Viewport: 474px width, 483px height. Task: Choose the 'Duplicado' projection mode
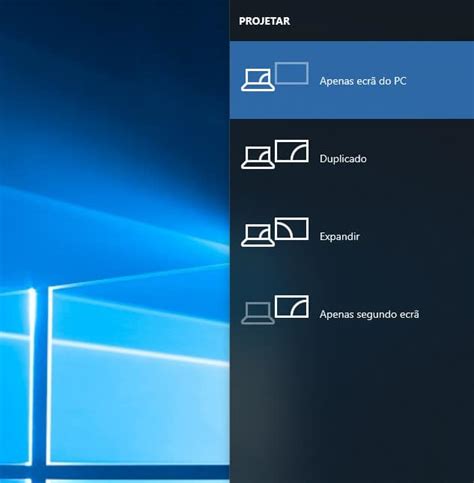352,158
